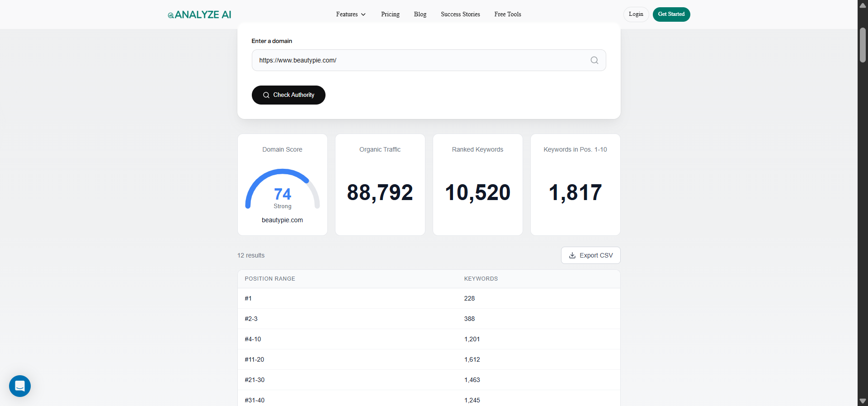Click the keyword count 1,612
This screenshot has width=868, height=406.
coord(472,359)
